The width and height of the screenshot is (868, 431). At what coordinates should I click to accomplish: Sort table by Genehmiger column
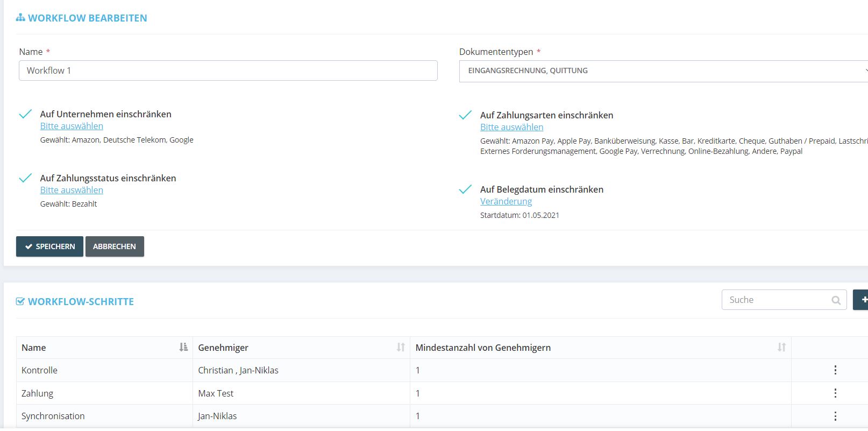coord(401,348)
